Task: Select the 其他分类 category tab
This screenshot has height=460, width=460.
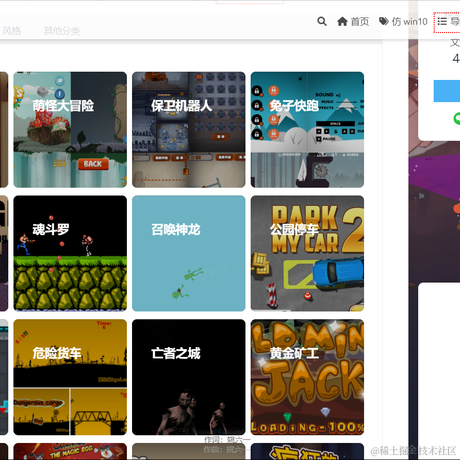Action: coord(62,31)
